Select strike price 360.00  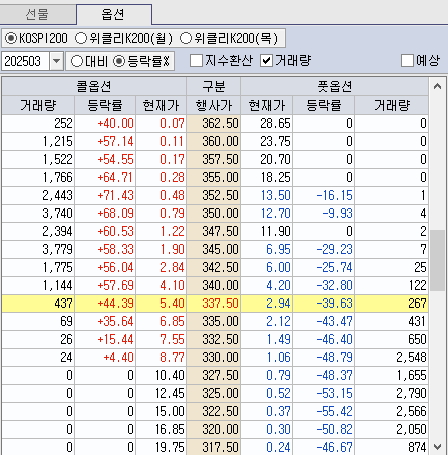point(214,141)
